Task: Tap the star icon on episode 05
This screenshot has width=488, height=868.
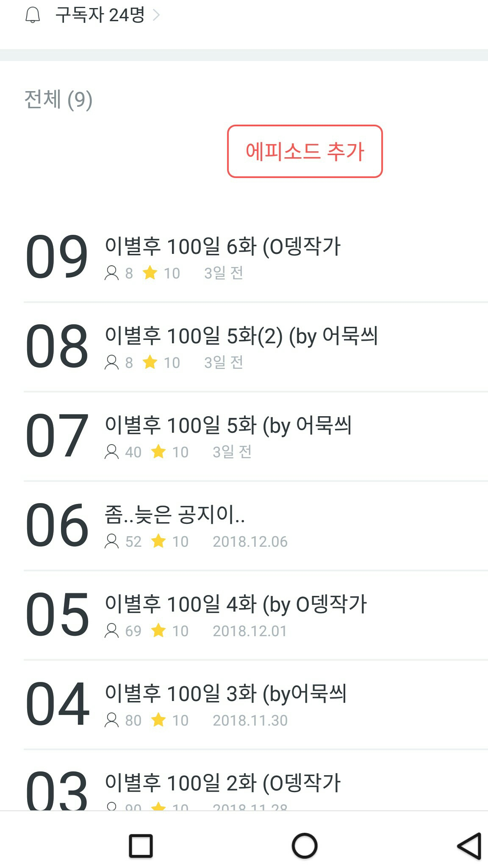Action: pyautogui.click(x=158, y=631)
